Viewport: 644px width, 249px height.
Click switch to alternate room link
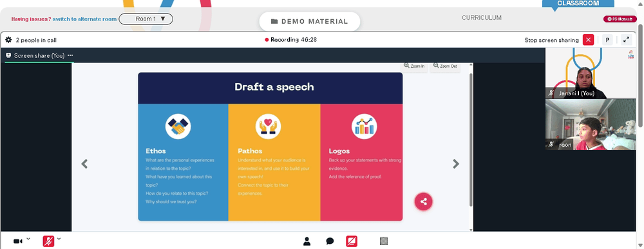(84, 19)
